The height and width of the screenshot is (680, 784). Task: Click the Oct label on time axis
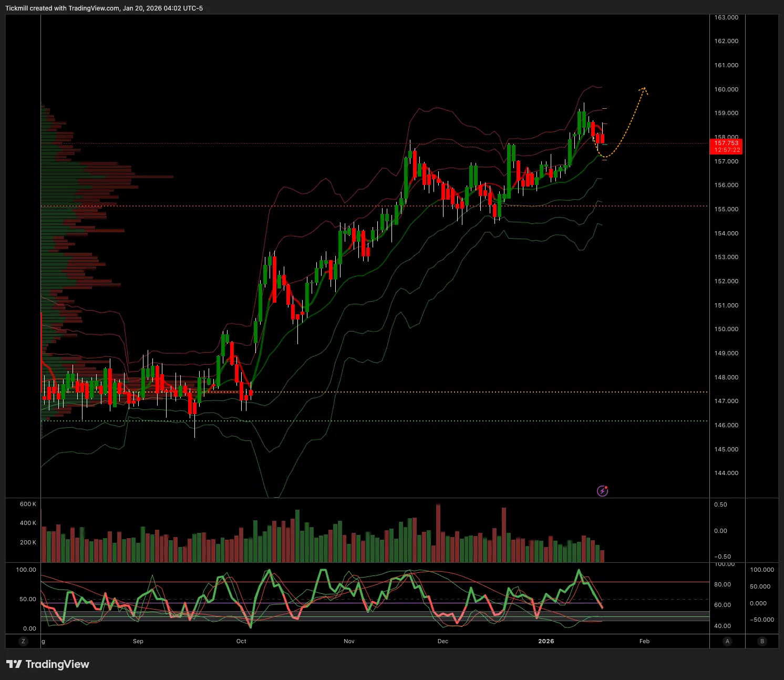[241, 641]
